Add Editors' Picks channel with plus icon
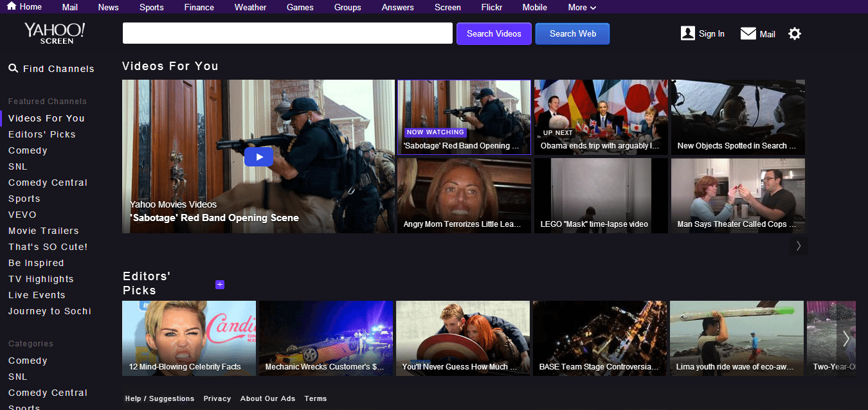This screenshot has height=410, width=868. tap(220, 284)
